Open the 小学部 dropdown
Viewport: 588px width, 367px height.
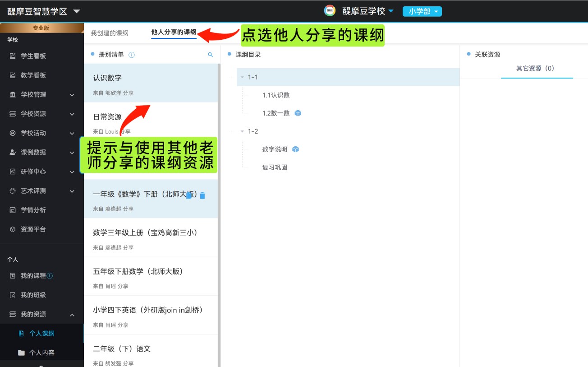tap(422, 11)
